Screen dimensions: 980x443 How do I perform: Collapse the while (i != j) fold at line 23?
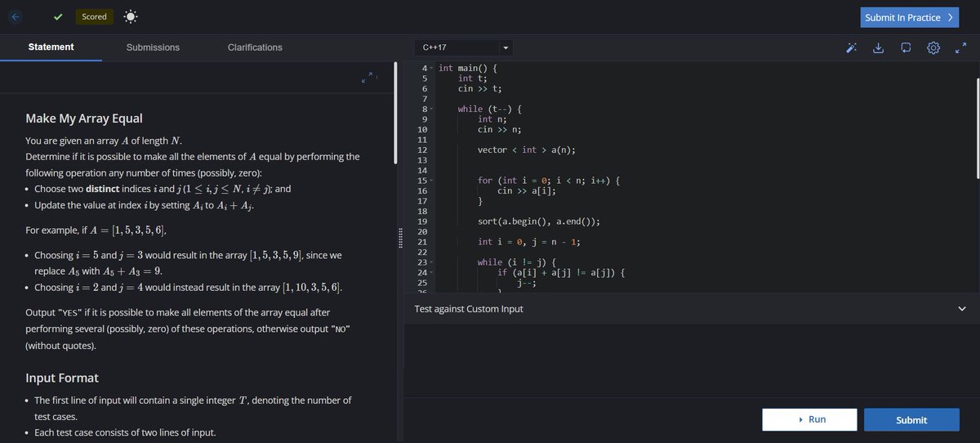coord(432,262)
